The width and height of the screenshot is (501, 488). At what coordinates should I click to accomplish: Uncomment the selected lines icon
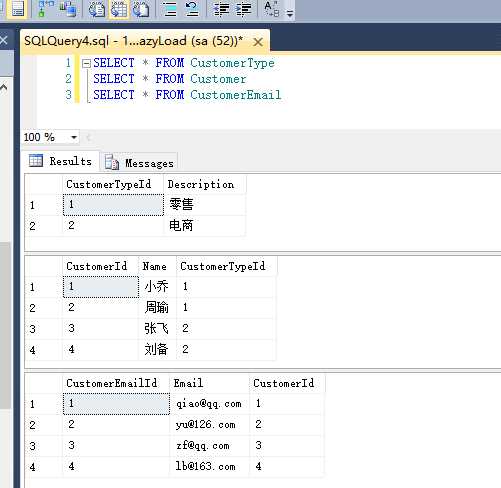192,9
